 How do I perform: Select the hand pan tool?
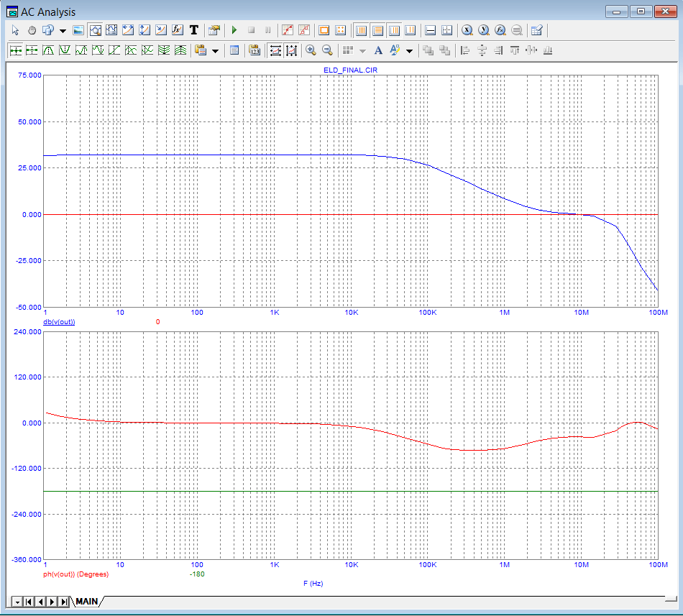(32, 30)
